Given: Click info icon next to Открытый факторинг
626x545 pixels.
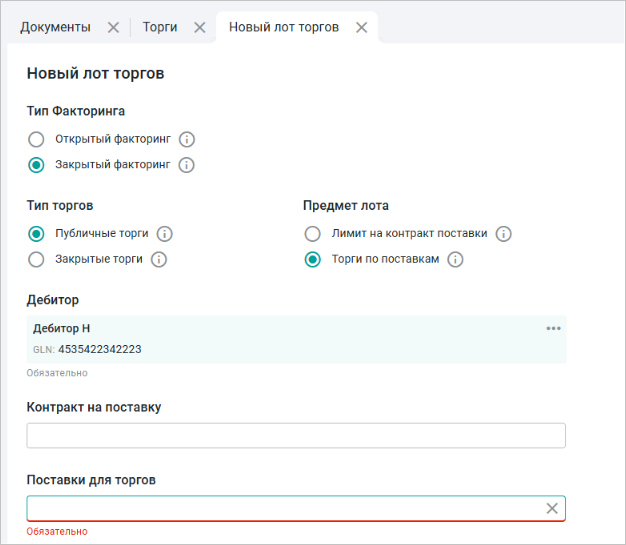Looking at the screenshot, I should (x=186, y=140).
